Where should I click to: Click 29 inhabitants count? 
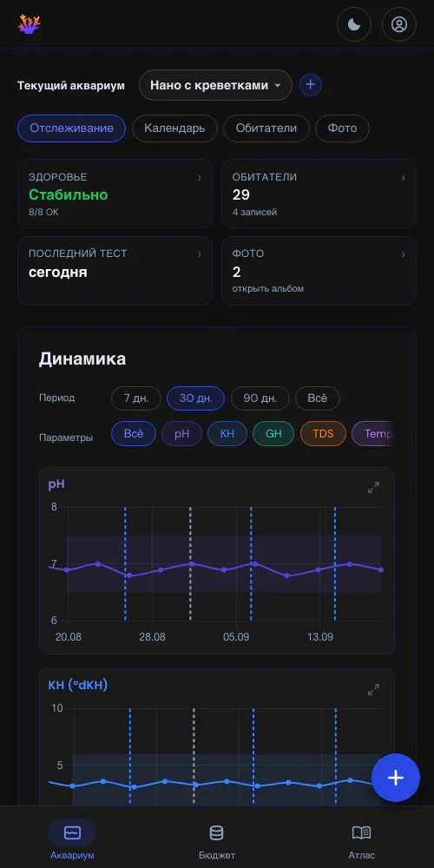click(241, 194)
